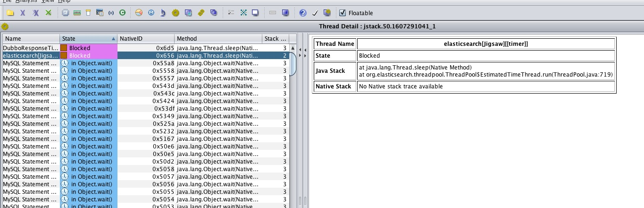Toggle sort on State column header
The image size is (644, 208).
point(89,39)
